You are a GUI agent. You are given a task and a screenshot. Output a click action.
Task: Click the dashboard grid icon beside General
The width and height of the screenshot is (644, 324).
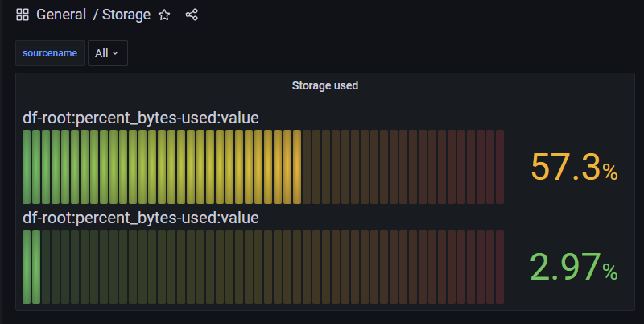23,15
